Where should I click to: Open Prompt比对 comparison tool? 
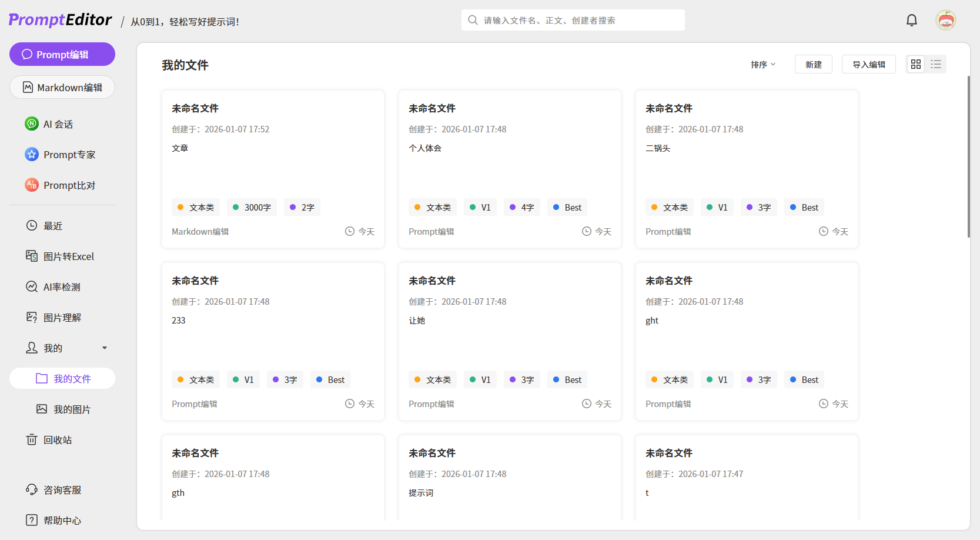[x=69, y=185]
